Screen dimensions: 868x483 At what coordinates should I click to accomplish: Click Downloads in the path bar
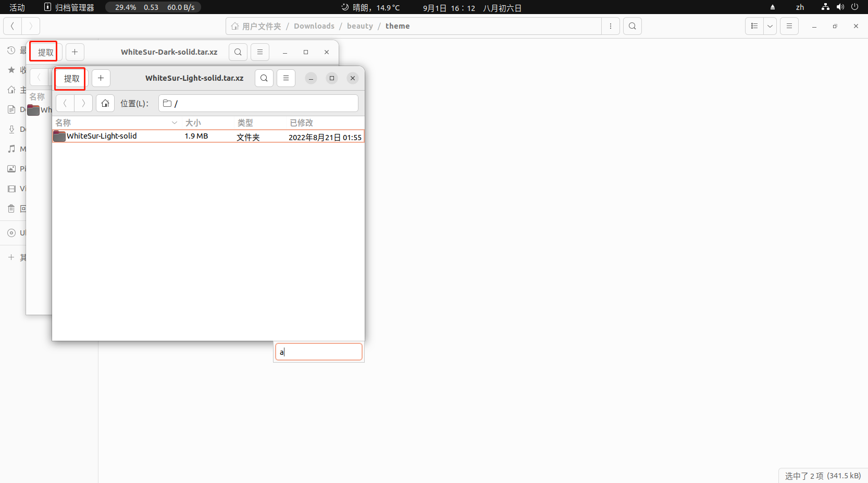pos(314,26)
